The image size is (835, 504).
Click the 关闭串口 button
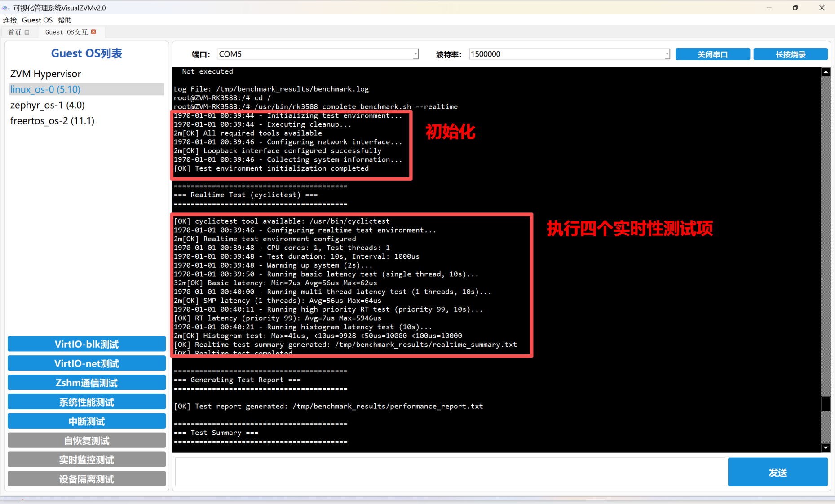click(x=712, y=54)
